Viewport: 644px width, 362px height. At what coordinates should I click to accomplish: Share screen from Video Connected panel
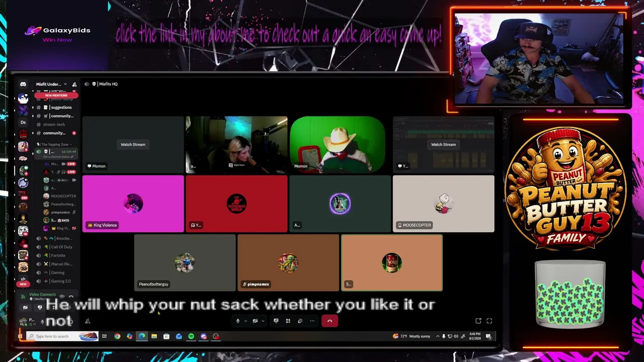tap(40, 307)
